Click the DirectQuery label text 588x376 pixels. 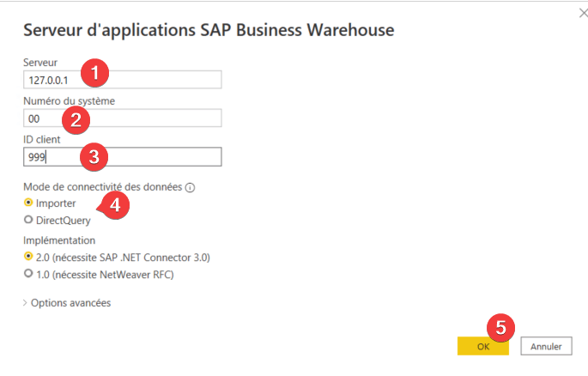[x=63, y=221]
